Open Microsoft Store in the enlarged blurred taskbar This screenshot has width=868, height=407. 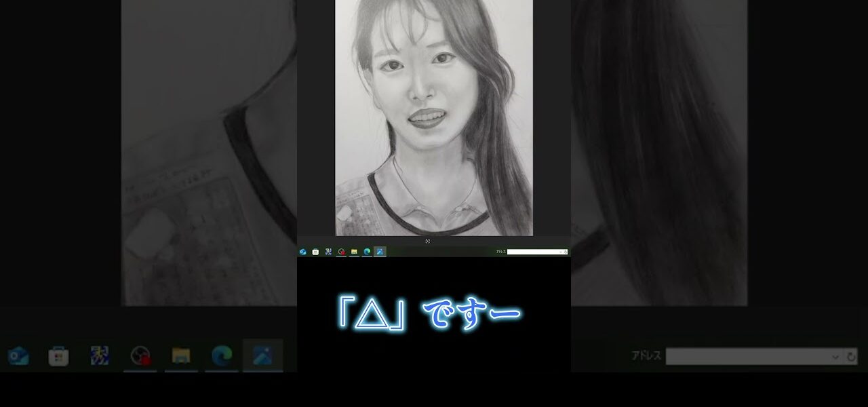pos(59,355)
